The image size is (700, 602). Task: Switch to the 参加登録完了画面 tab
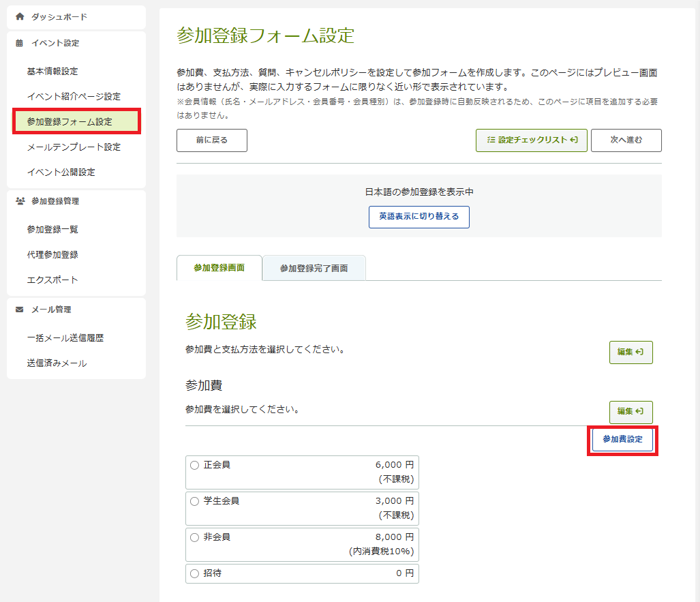tap(314, 269)
